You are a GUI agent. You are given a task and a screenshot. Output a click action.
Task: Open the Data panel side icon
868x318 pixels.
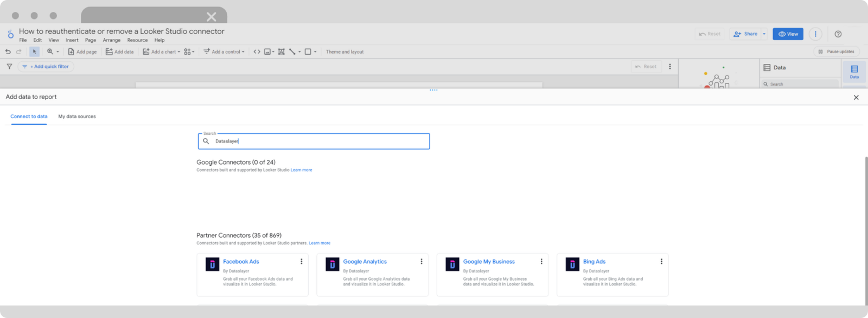[x=854, y=72]
